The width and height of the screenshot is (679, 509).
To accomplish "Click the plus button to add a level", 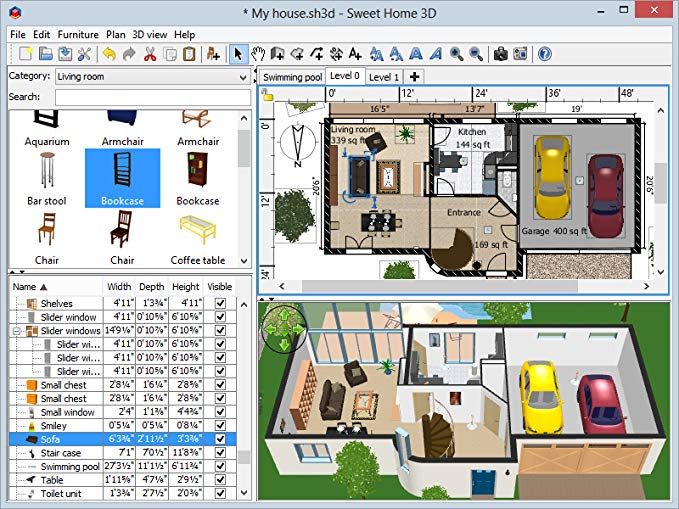I will coord(414,77).
